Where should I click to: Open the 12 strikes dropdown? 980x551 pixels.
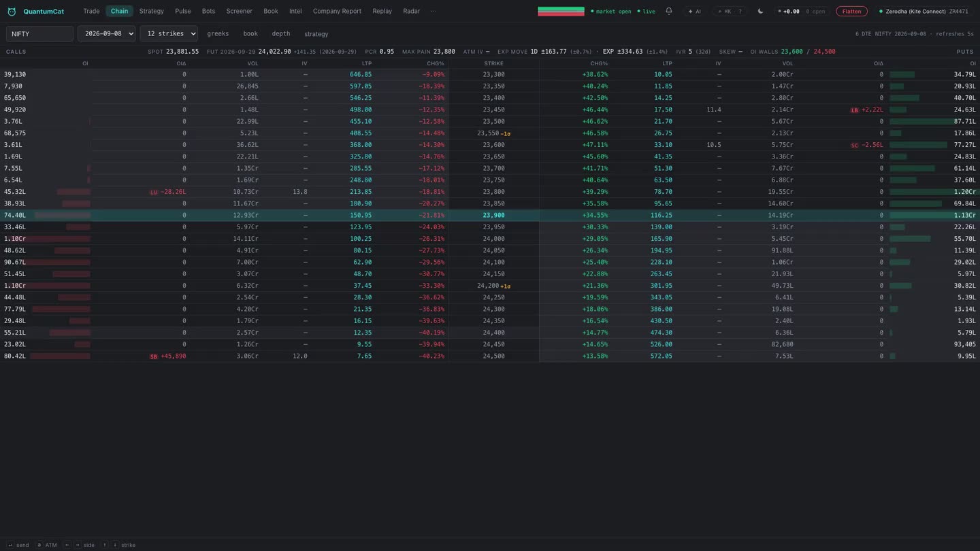click(169, 33)
